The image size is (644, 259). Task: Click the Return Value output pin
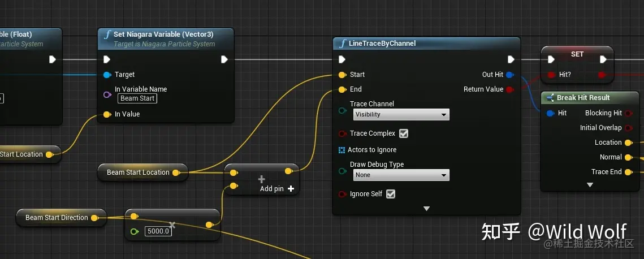click(x=509, y=89)
